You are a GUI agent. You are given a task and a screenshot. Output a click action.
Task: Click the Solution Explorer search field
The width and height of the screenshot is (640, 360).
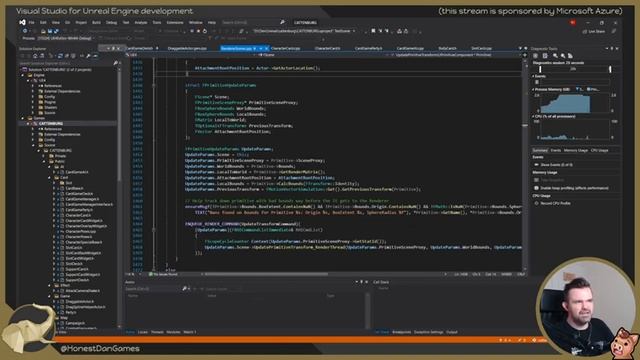[65, 63]
